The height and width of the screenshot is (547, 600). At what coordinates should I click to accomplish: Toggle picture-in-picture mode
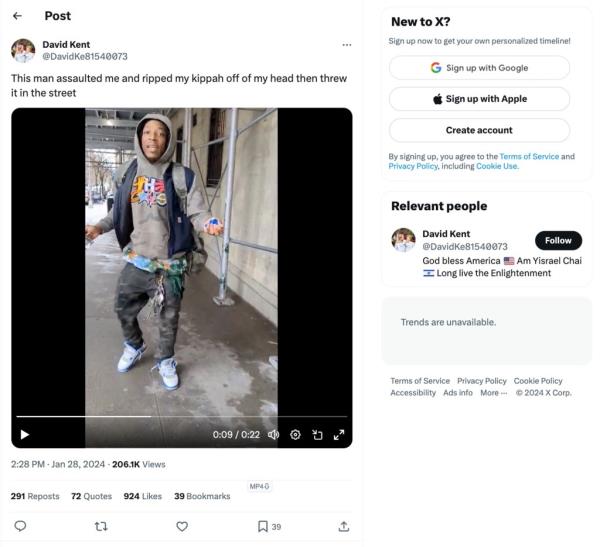point(317,434)
